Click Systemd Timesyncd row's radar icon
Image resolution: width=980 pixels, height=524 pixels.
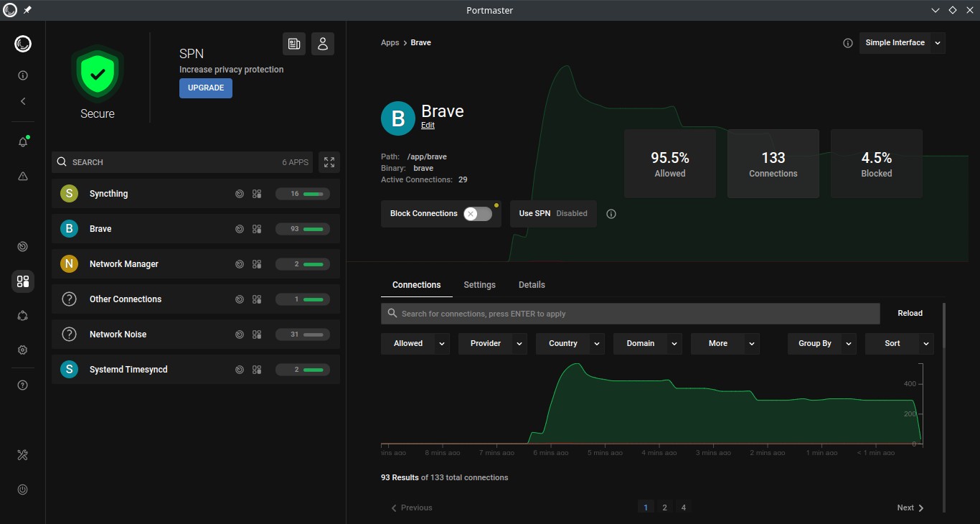pyautogui.click(x=240, y=370)
